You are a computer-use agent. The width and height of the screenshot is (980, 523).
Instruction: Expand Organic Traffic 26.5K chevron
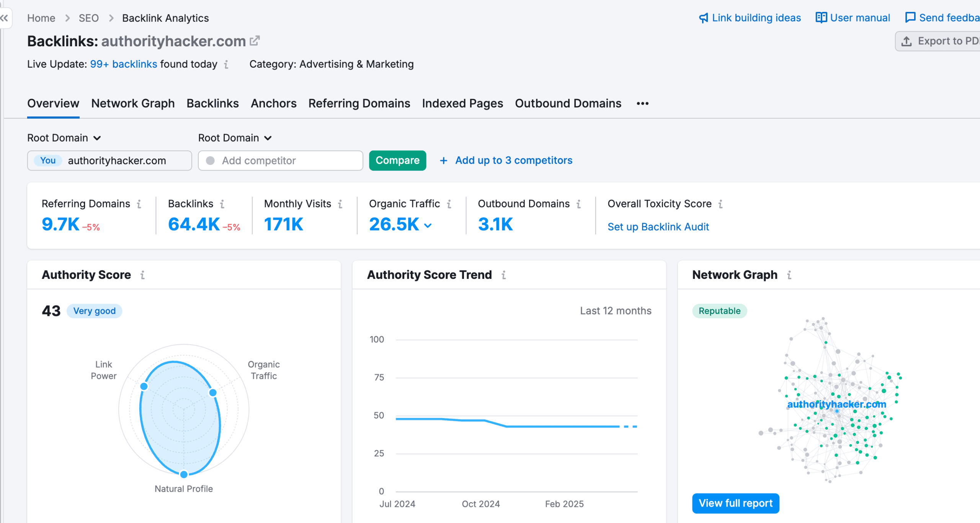coord(428,225)
